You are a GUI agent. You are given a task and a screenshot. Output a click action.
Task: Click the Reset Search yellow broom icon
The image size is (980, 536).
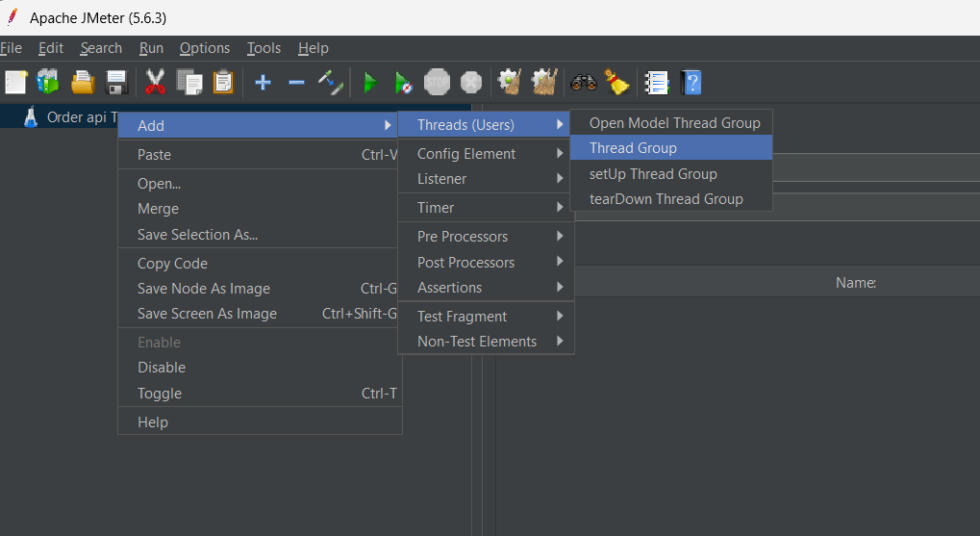pos(616,82)
